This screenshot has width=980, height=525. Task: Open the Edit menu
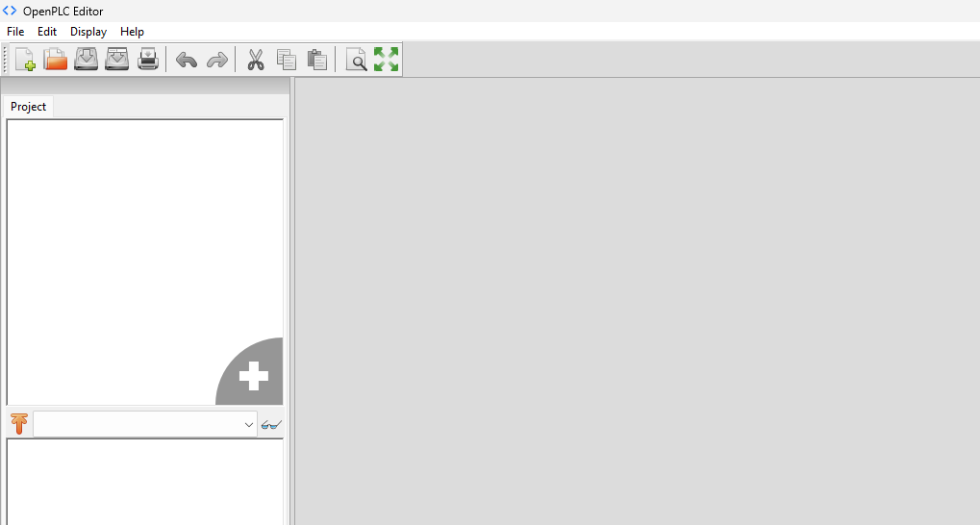(x=47, y=32)
